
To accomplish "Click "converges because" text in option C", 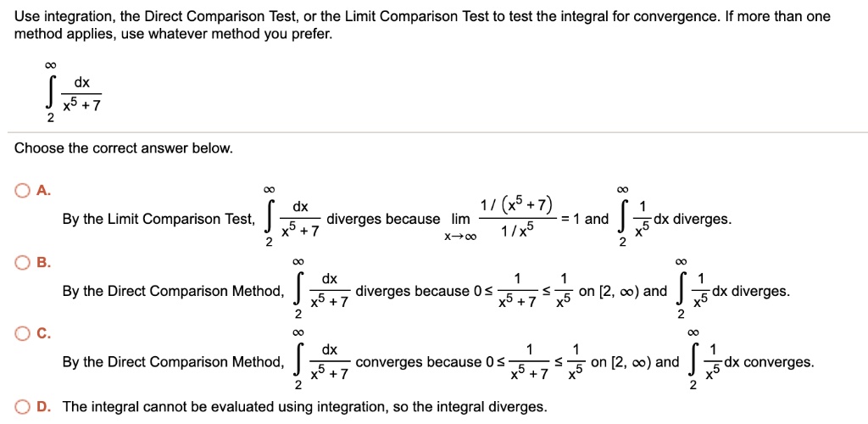I will (419, 363).
